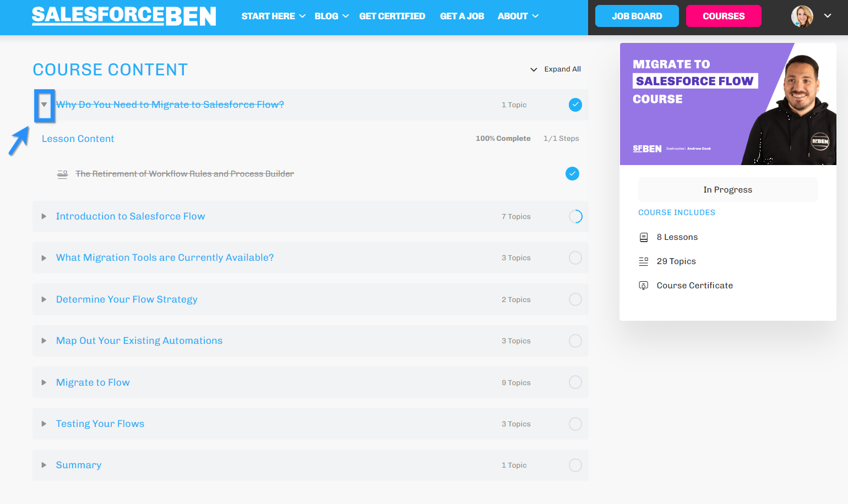
Task: Click the progress circle for Introduction to Salesforce Flow
Action: [x=575, y=216]
